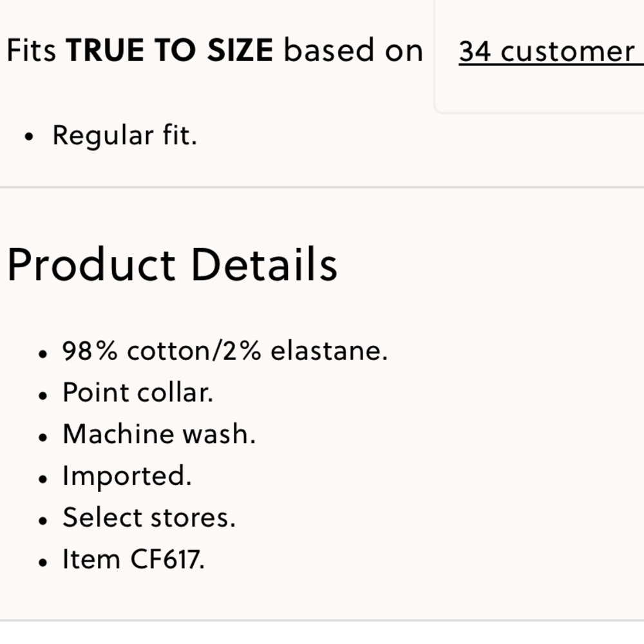Click the Select stores detail
Screen dimensions: 644x644
pyautogui.click(x=149, y=518)
